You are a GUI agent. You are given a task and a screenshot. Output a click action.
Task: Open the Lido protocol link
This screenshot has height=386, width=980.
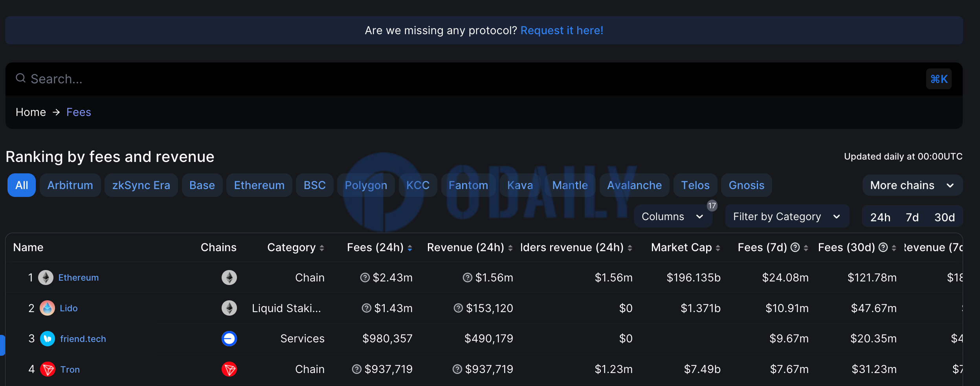coord(69,308)
